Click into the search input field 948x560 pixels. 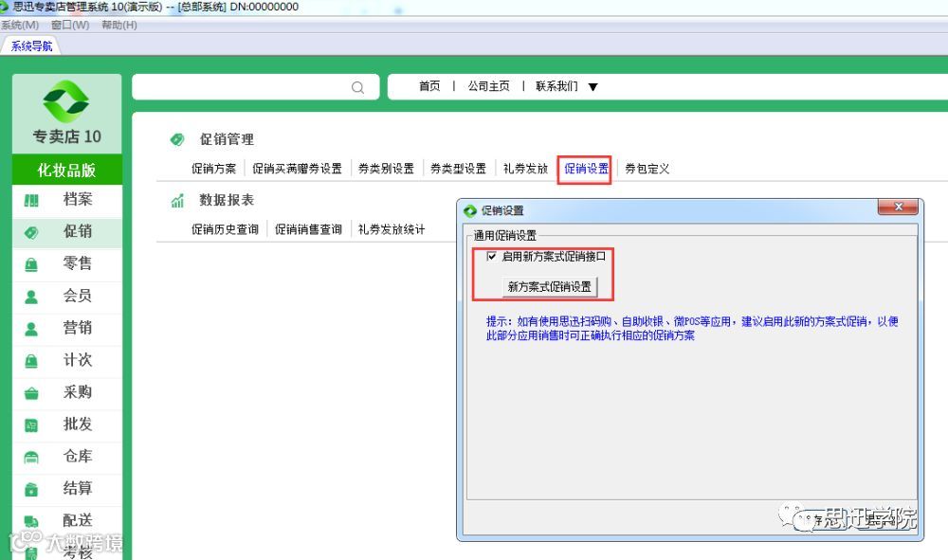pos(255,87)
